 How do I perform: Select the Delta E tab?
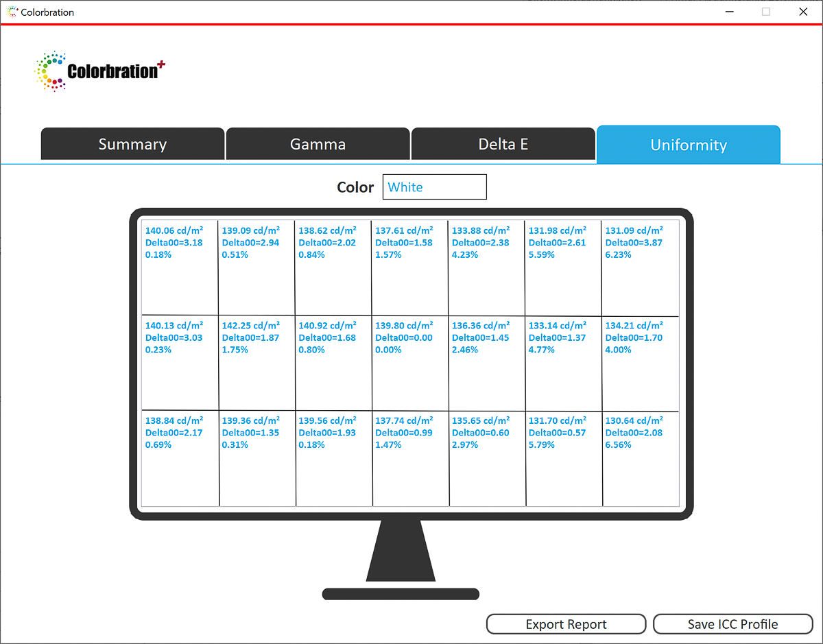point(503,144)
